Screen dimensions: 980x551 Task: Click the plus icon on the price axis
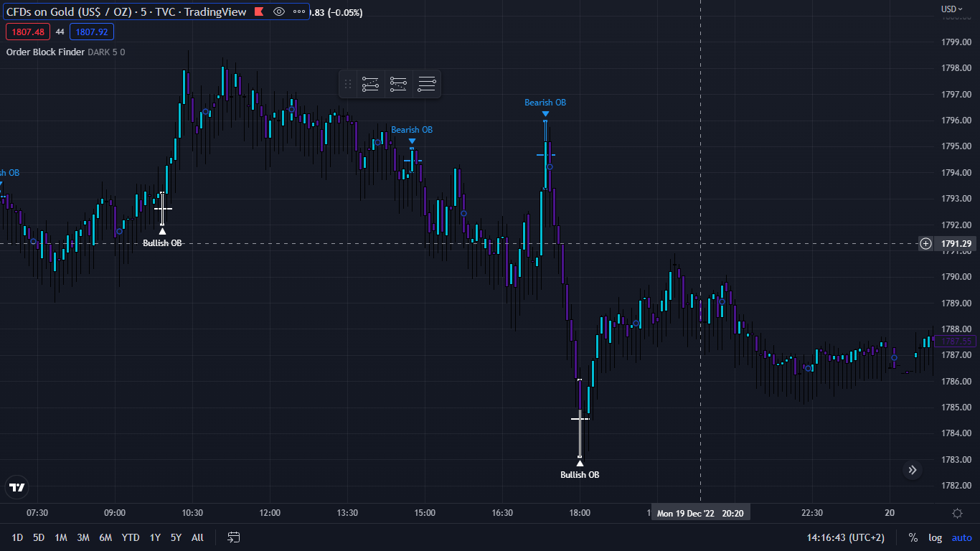(926, 244)
